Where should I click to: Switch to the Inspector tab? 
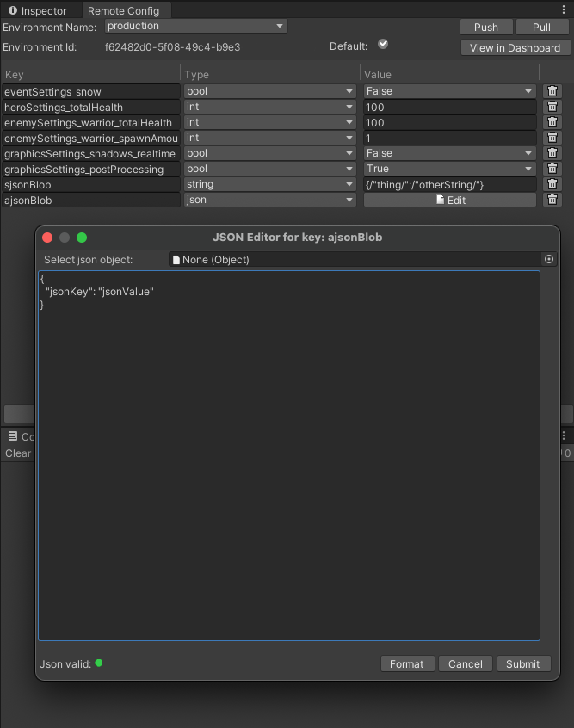38,10
